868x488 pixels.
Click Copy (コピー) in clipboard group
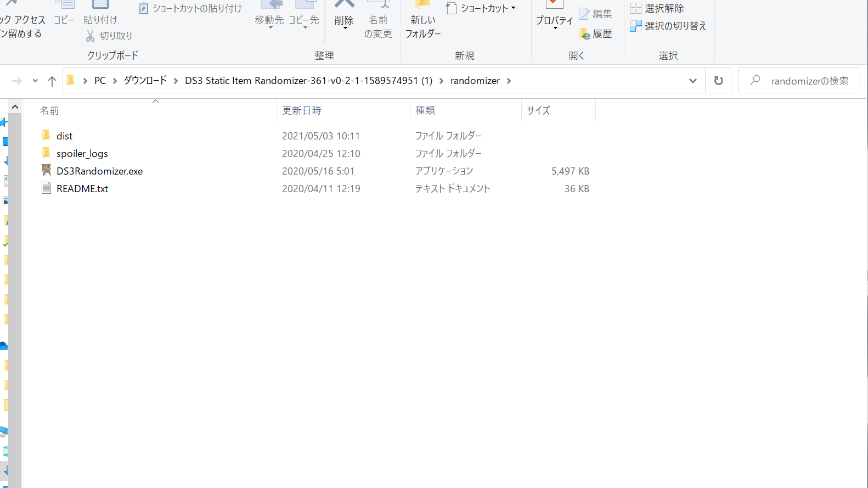coord(64,14)
